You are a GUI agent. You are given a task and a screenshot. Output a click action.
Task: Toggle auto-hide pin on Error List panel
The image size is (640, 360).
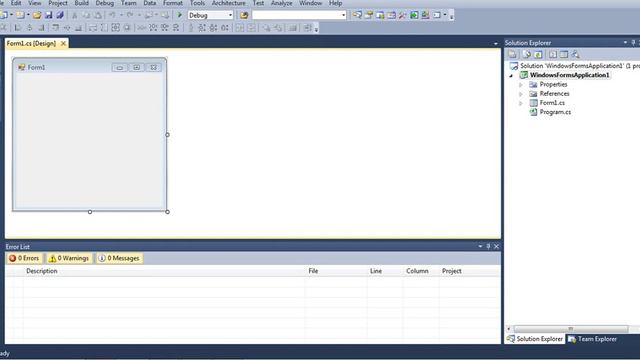pos(488,247)
